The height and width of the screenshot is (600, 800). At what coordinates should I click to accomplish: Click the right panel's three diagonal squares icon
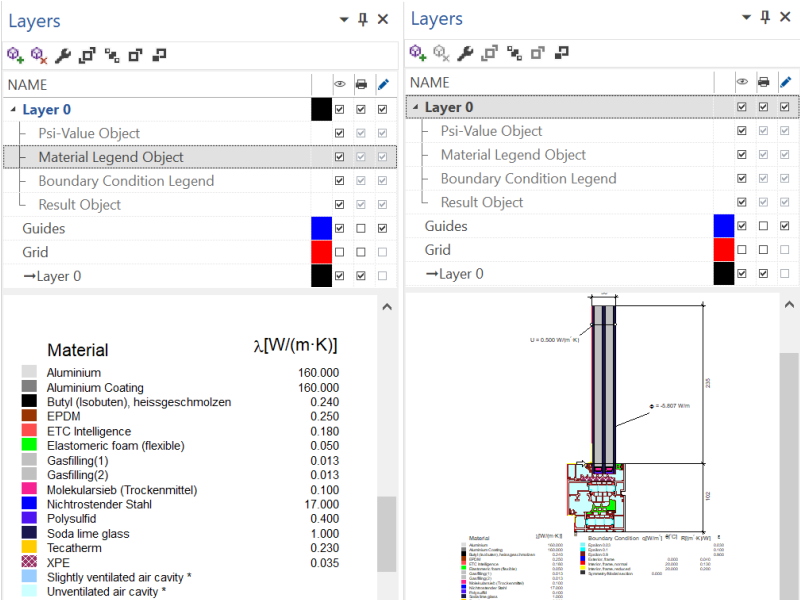click(514, 53)
